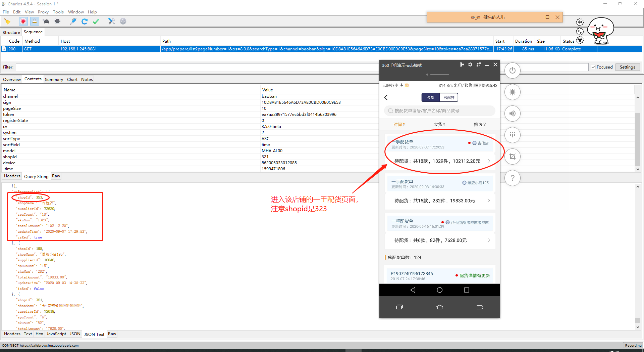The width and height of the screenshot is (644, 352).
Task: Switch to the Notes tab
Action: tap(87, 80)
